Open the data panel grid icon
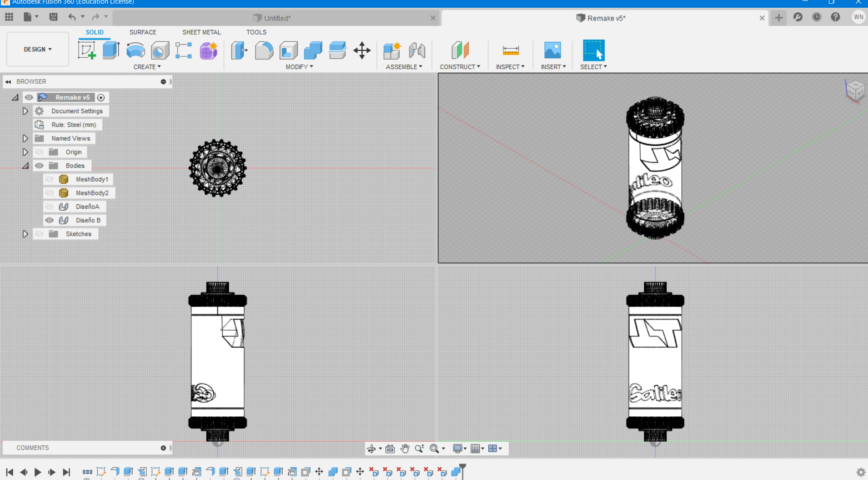This screenshot has height=480, width=868. pos(9,17)
